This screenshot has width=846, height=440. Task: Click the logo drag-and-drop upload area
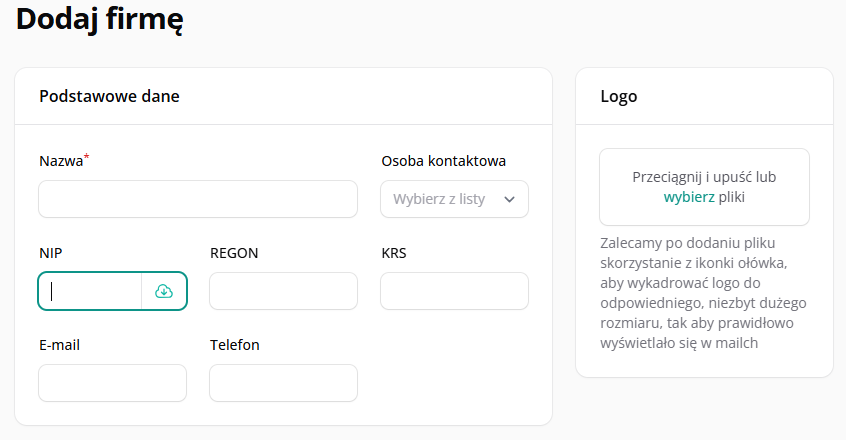pos(704,187)
